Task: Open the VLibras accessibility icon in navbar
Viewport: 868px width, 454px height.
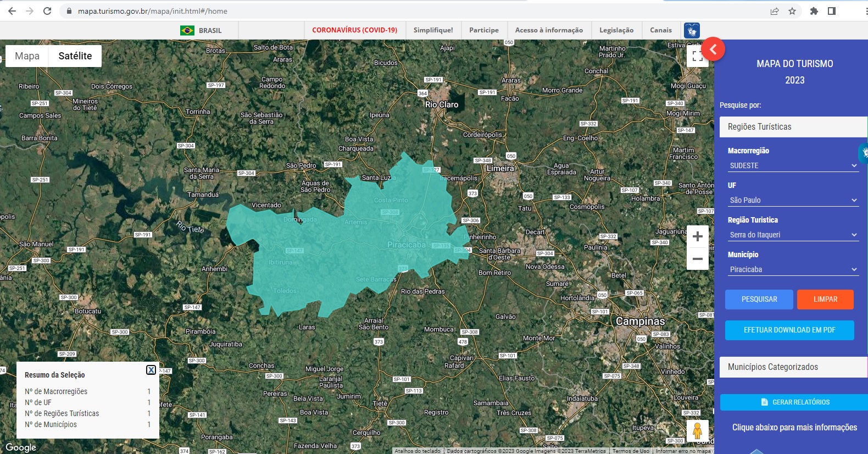Action: (x=692, y=30)
